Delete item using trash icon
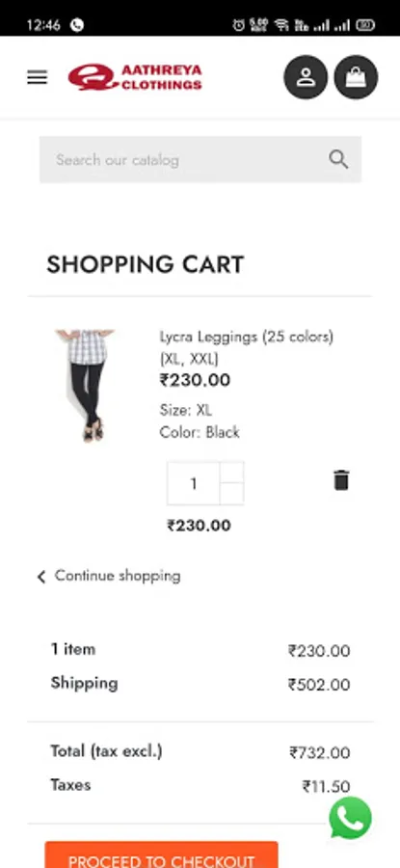Image resolution: width=400 pixels, height=868 pixels. point(341,480)
